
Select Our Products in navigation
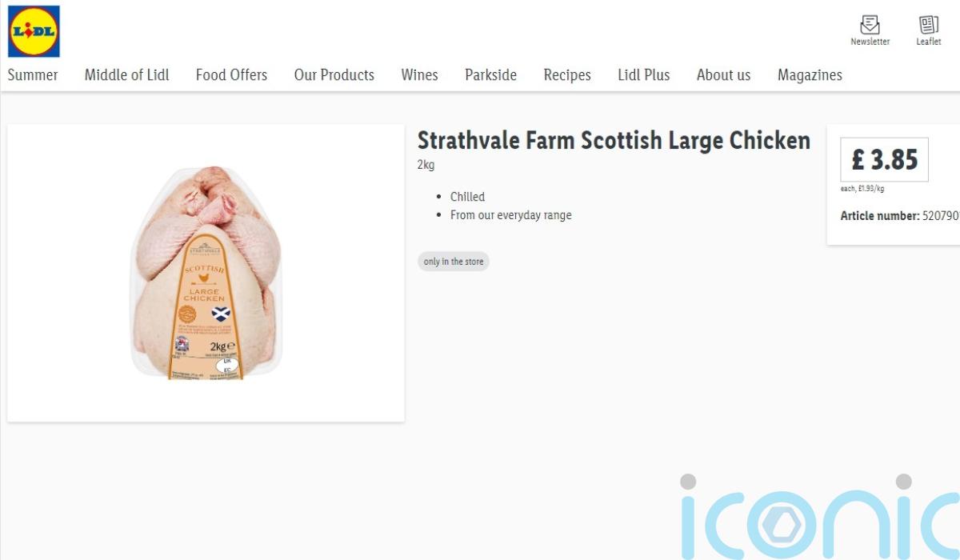(334, 75)
